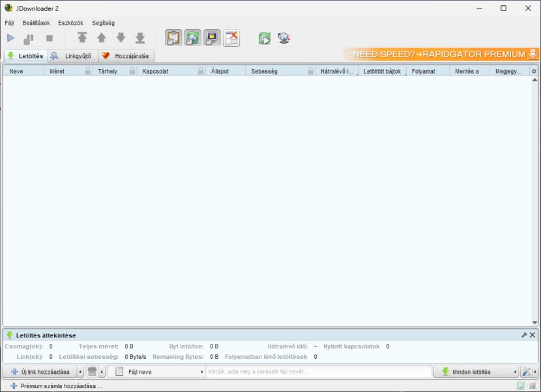Click the rightmost status bar icon
The height and width of the screenshot is (392, 541).
click(533, 386)
